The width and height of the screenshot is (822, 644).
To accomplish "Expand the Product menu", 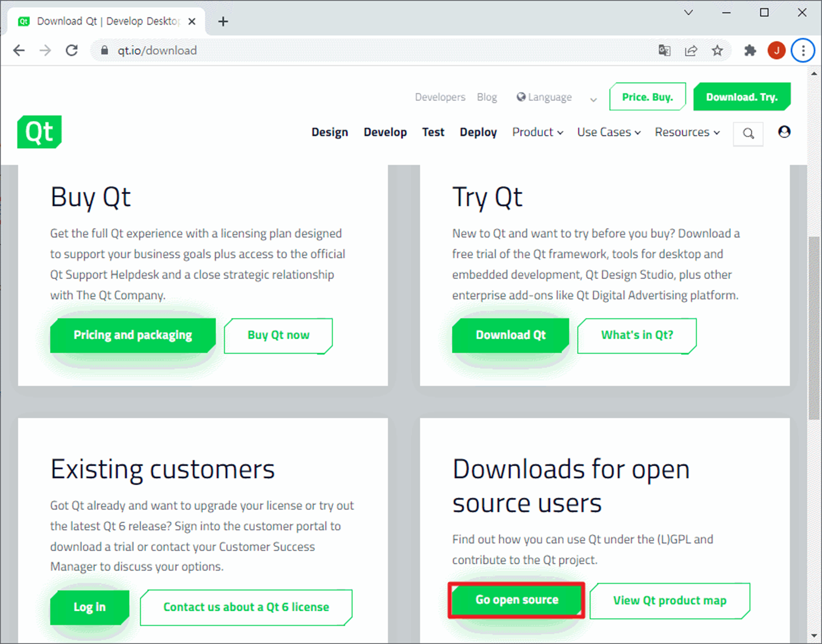I will click(538, 132).
